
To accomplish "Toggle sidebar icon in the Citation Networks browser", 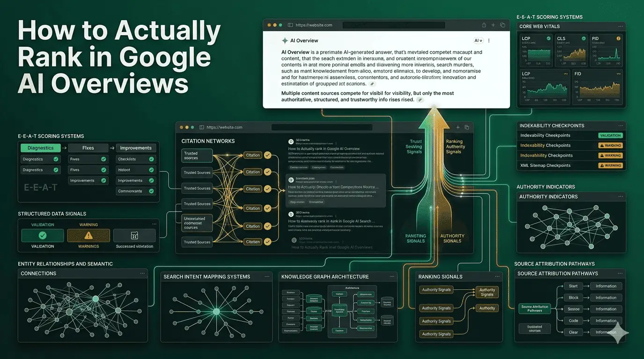I will pyautogui.click(x=202, y=127).
